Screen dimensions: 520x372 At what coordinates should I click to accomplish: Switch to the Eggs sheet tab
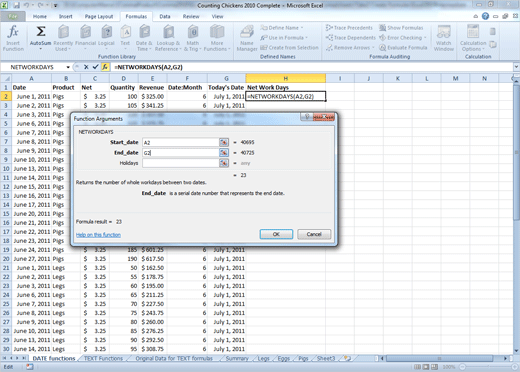(x=284, y=358)
